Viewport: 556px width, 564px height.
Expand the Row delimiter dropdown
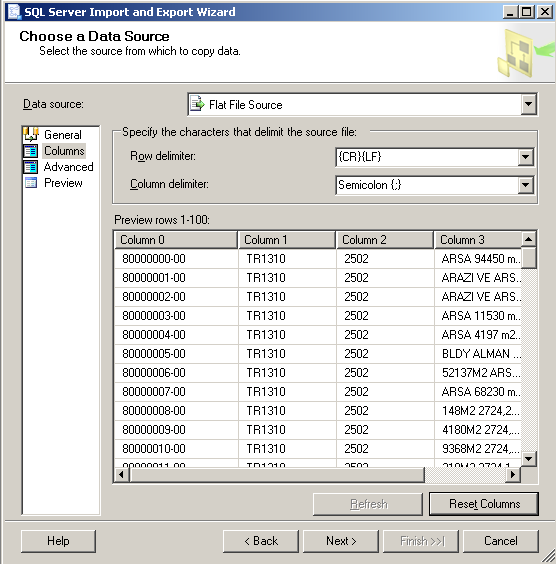click(525, 157)
